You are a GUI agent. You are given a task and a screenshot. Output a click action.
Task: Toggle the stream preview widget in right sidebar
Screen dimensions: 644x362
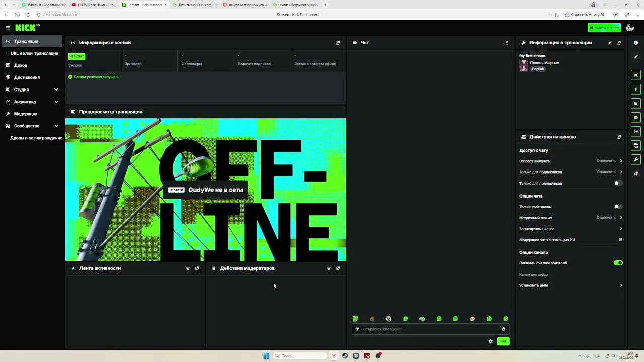tap(636, 75)
